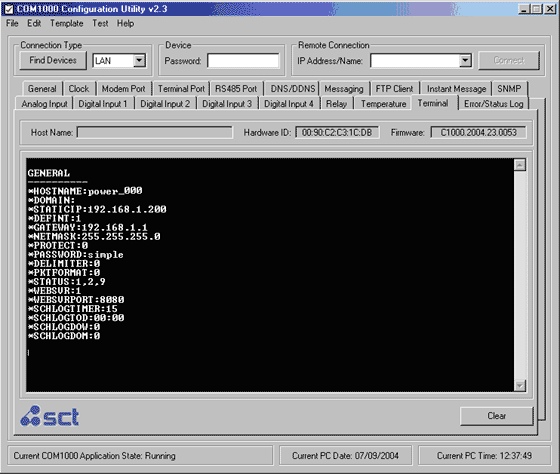This screenshot has width=560, height=474.
Task: Open the Terminal Port tab
Action: 181,89
